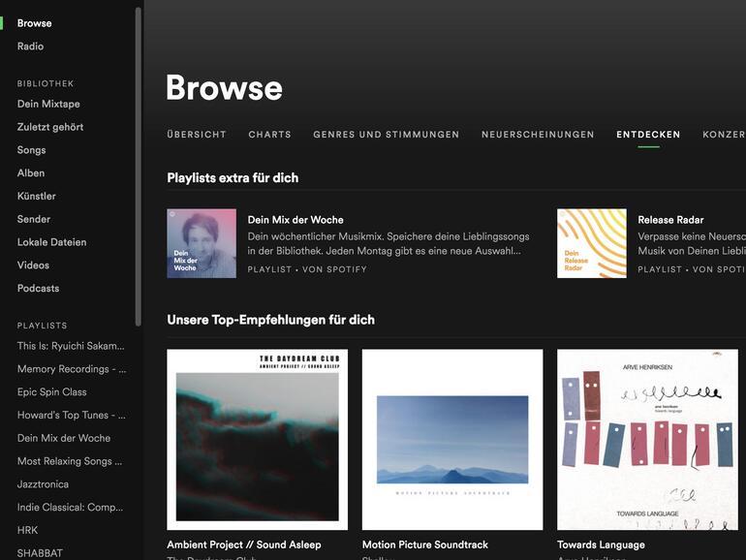Open the Jazztronica playlist
Image resolution: width=746 pixels, height=560 pixels.
(x=43, y=484)
